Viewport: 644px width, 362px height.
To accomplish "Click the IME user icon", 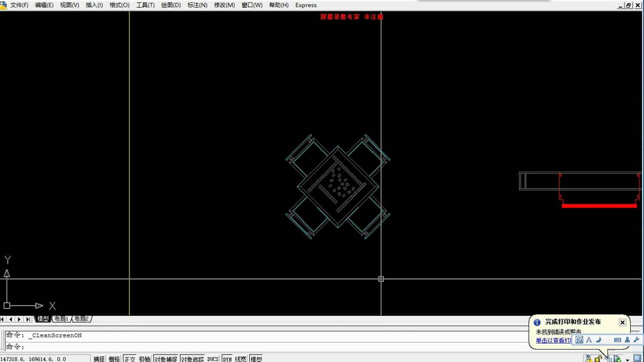I will coord(627,340).
